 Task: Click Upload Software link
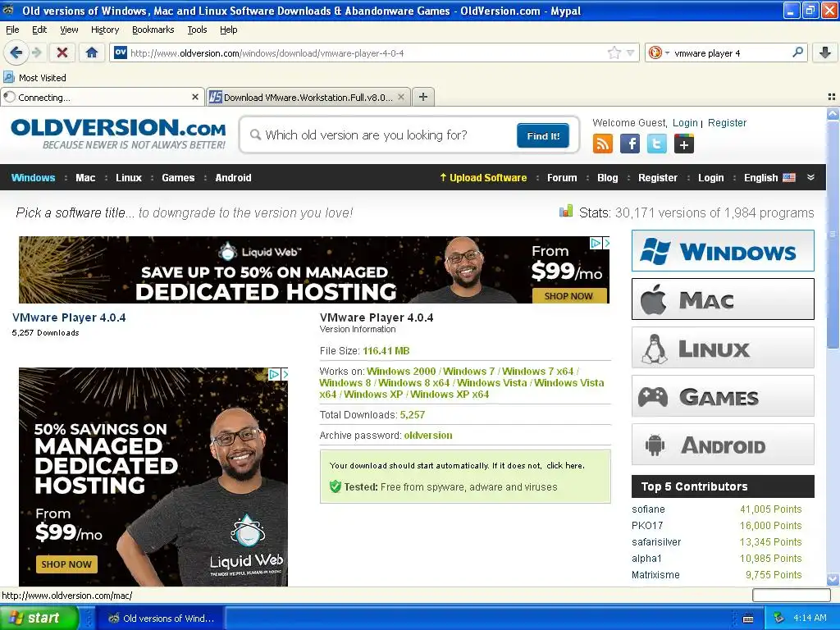[x=483, y=178]
